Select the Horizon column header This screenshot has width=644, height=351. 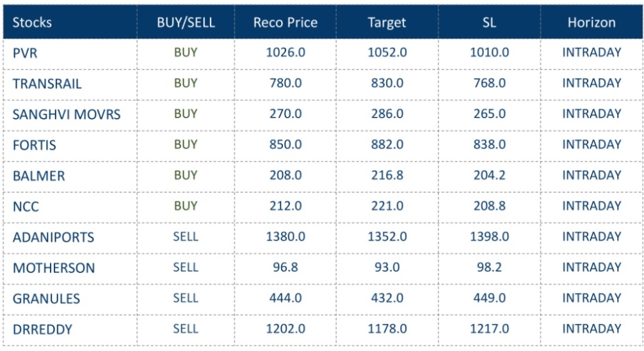point(592,22)
